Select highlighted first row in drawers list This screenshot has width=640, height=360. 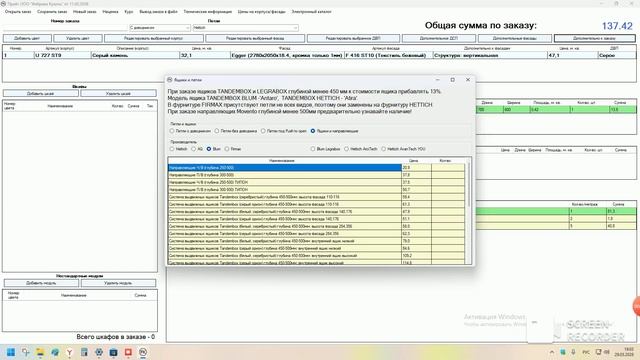pyautogui.click(x=284, y=168)
